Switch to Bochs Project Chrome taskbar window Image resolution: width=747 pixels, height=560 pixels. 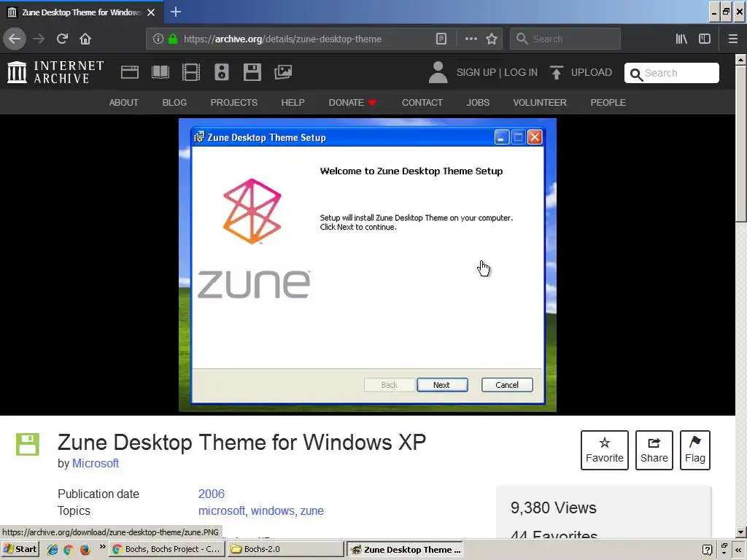coord(167,549)
